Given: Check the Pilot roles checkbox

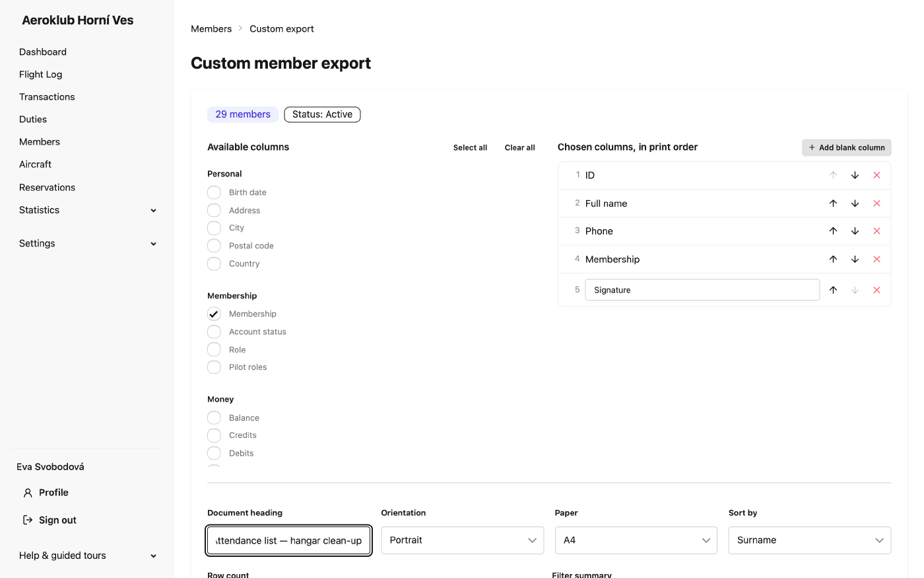Looking at the screenshot, I should pyautogui.click(x=214, y=367).
